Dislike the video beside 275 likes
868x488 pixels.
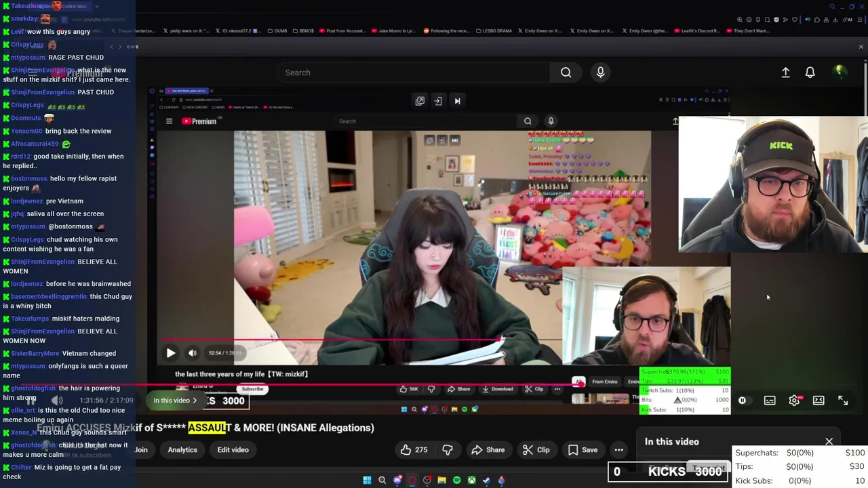(x=448, y=449)
